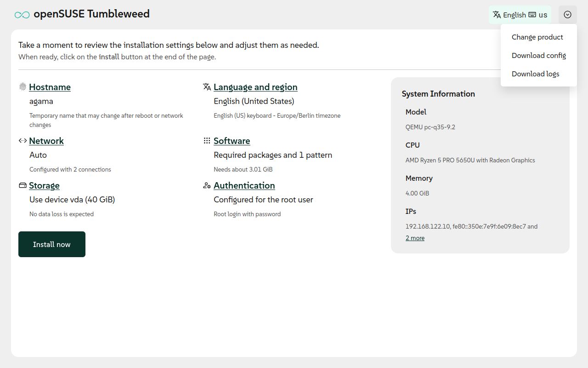Open the Network settings link
Viewport: 588px width, 368px height.
pyautogui.click(x=46, y=141)
